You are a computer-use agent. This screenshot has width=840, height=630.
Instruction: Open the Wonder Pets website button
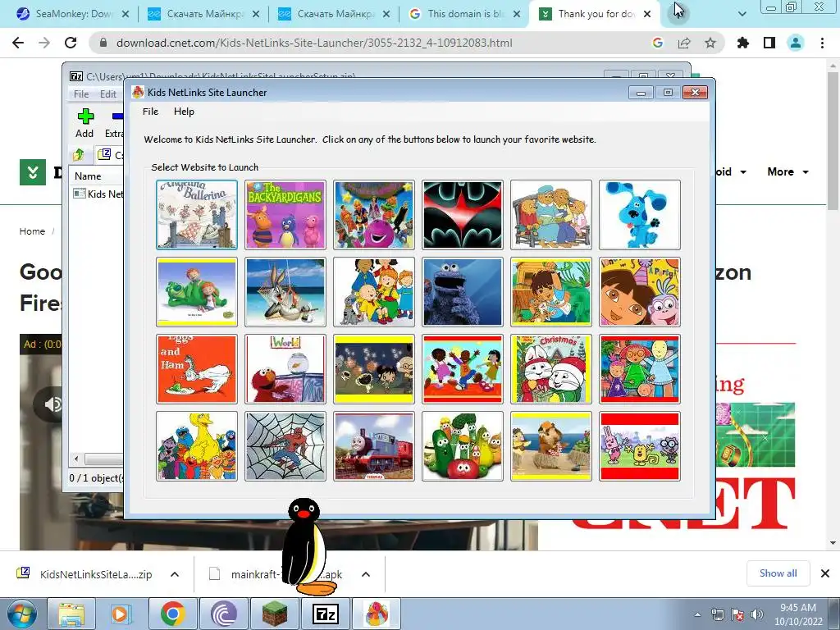click(x=551, y=446)
